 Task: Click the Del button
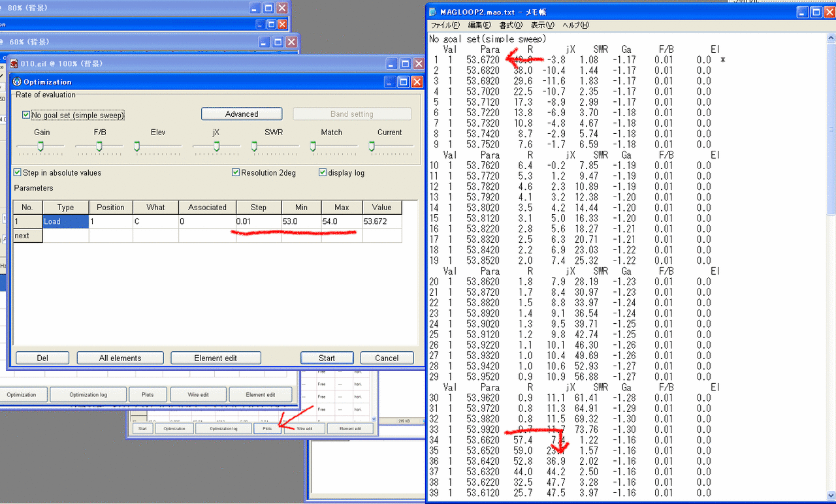(x=42, y=358)
